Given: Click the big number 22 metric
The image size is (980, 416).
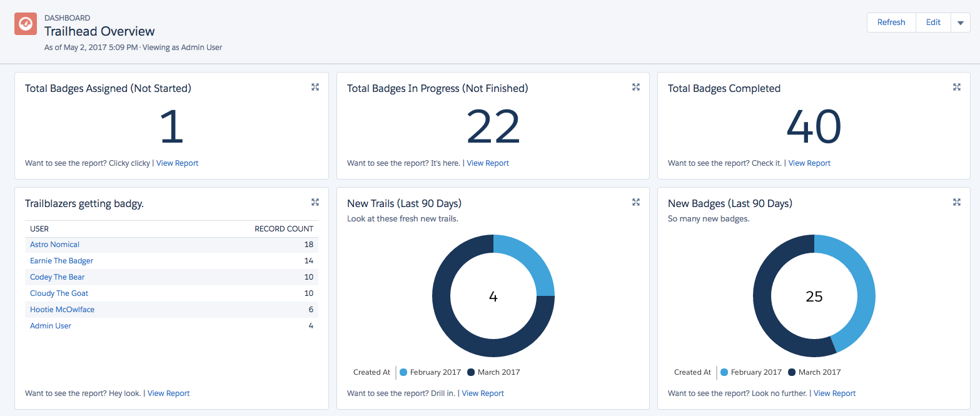Looking at the screenshot, I should 493,127.
